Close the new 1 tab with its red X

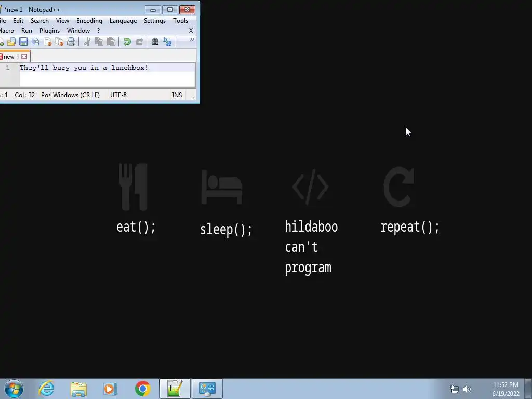coord(24,56)
